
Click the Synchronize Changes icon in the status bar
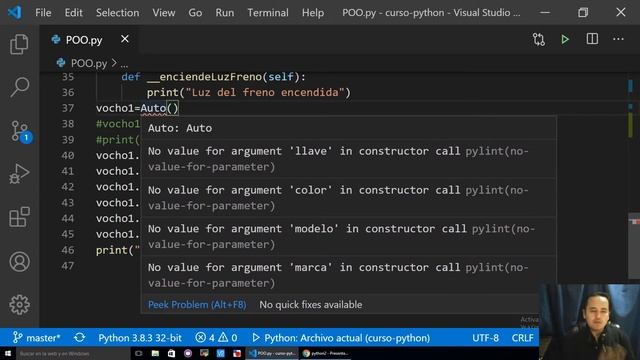[80, 338]
